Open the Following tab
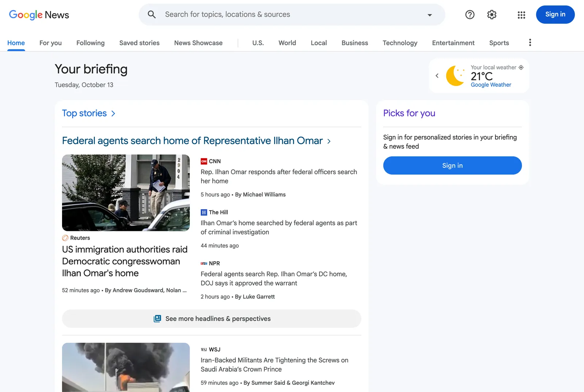 [x=91, y=43]
